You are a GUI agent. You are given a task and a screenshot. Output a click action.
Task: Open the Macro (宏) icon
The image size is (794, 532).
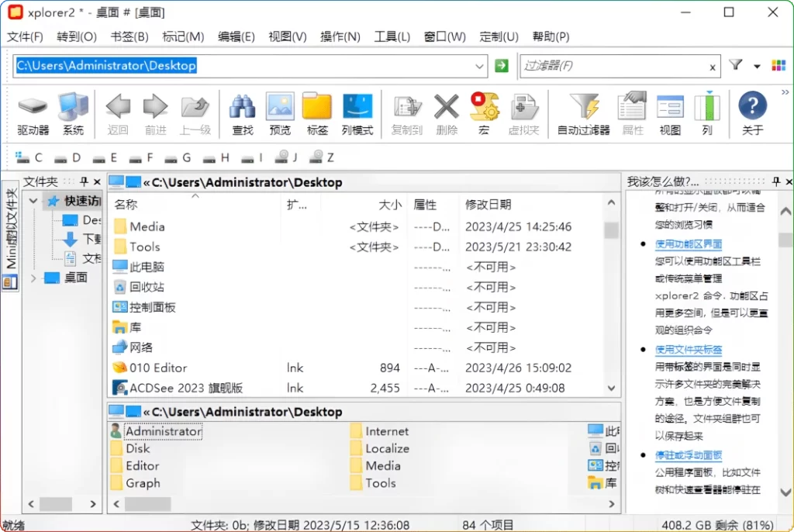point(484,114)
